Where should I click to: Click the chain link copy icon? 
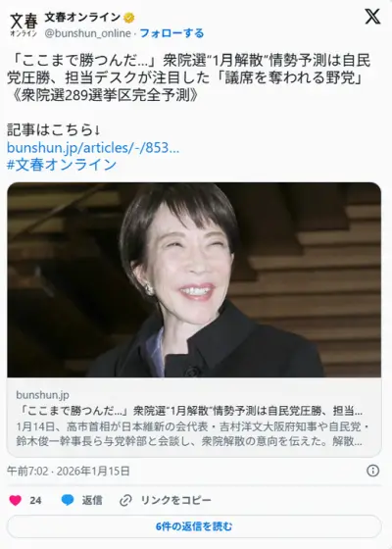[x=125, y=500]
